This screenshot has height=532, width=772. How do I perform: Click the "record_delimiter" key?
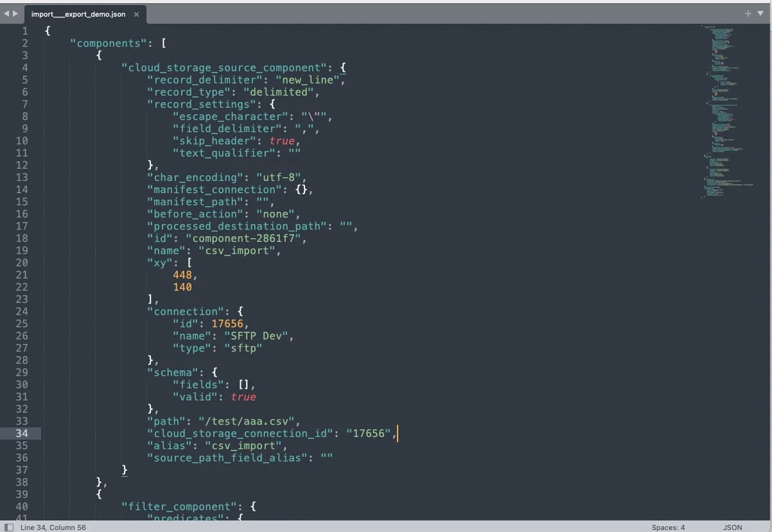pyautogui.click(x=206, y=80)
